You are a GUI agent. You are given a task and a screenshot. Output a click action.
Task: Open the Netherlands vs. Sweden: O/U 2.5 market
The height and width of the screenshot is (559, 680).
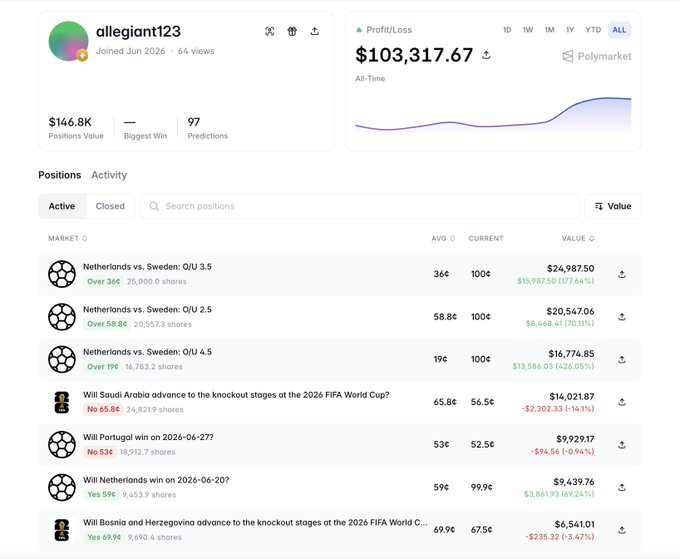click(147, 310)
